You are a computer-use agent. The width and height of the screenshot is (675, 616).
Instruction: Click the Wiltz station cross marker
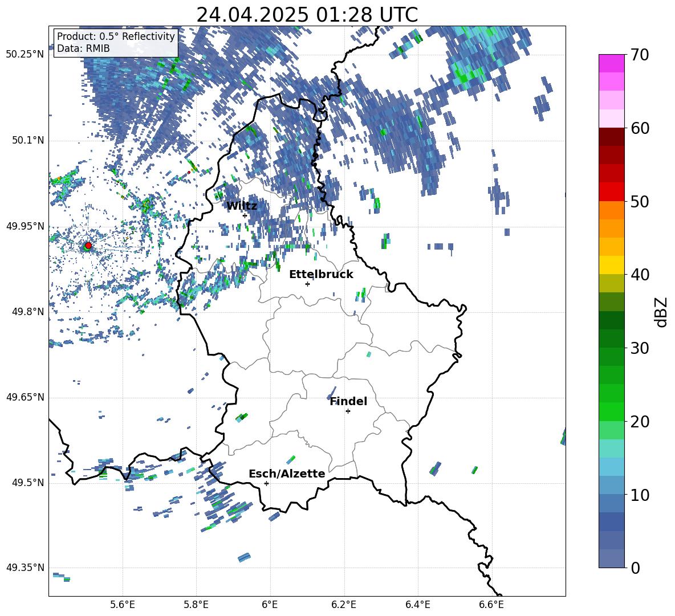(245, 215)
